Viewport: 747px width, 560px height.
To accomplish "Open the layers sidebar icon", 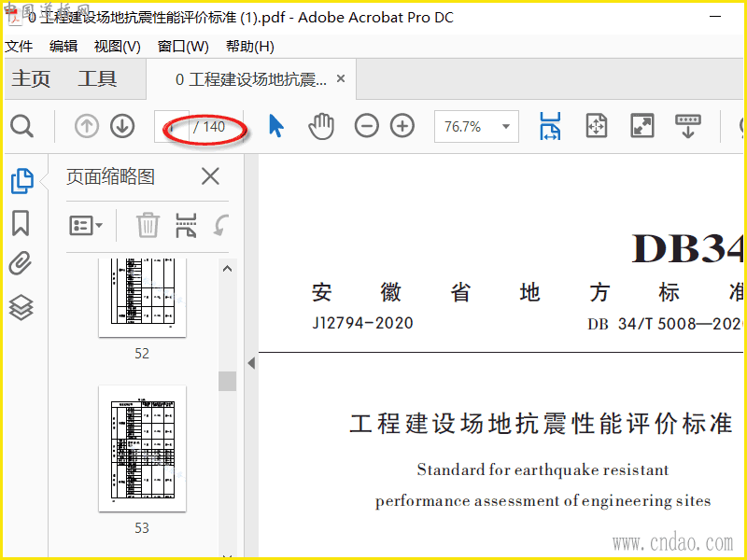I will pyautogui.click(x=21, y=307).
